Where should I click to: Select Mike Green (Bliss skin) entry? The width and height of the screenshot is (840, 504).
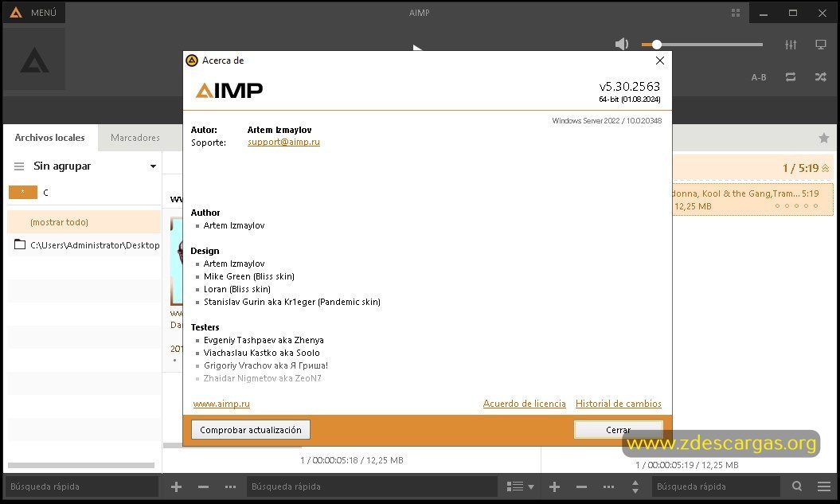[248, 276]
